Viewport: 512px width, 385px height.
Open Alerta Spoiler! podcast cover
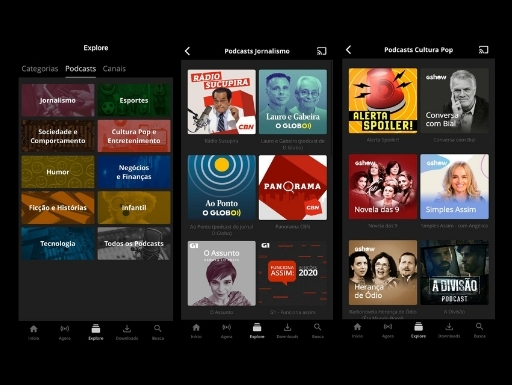(383, 101)
